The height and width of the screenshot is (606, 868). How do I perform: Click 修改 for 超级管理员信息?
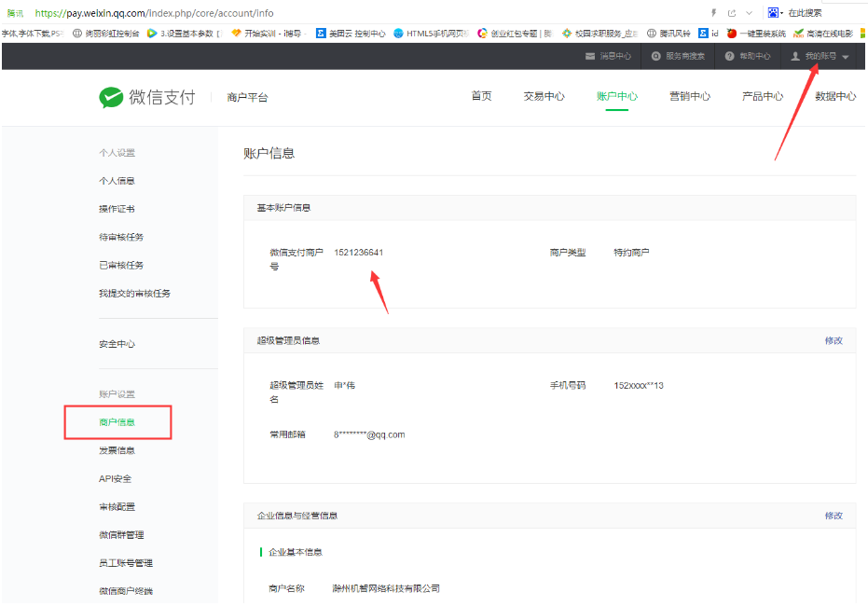click(834, 341)
